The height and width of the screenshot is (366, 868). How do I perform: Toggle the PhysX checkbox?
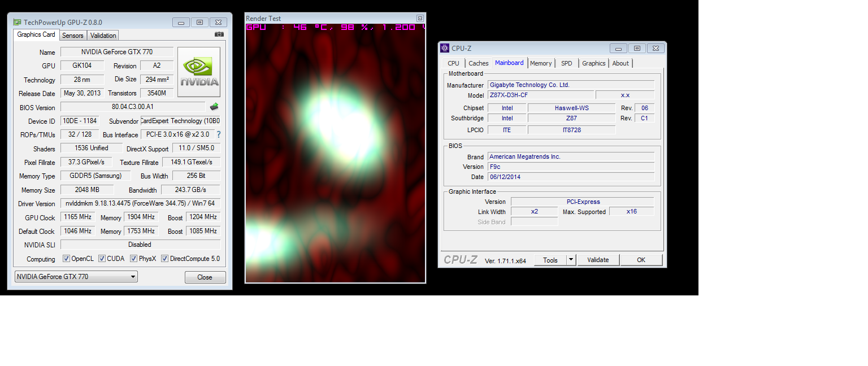pyautogui.click(x=133, y=259)
